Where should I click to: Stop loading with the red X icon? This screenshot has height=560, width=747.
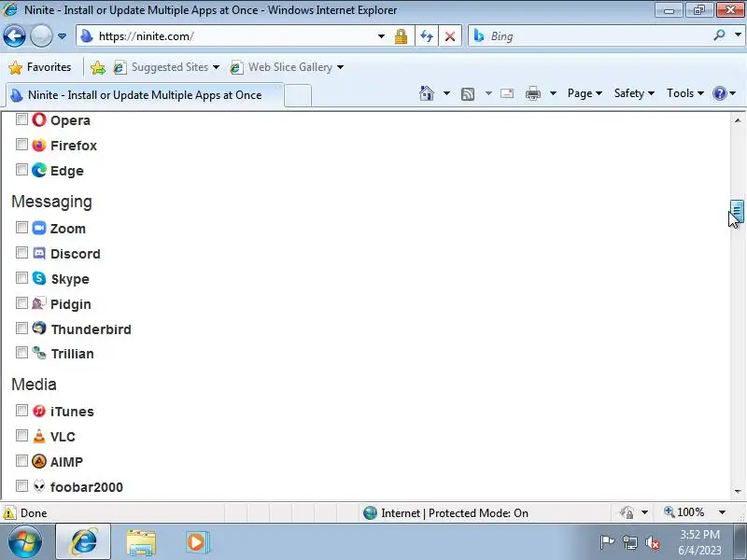click(450, 36)
